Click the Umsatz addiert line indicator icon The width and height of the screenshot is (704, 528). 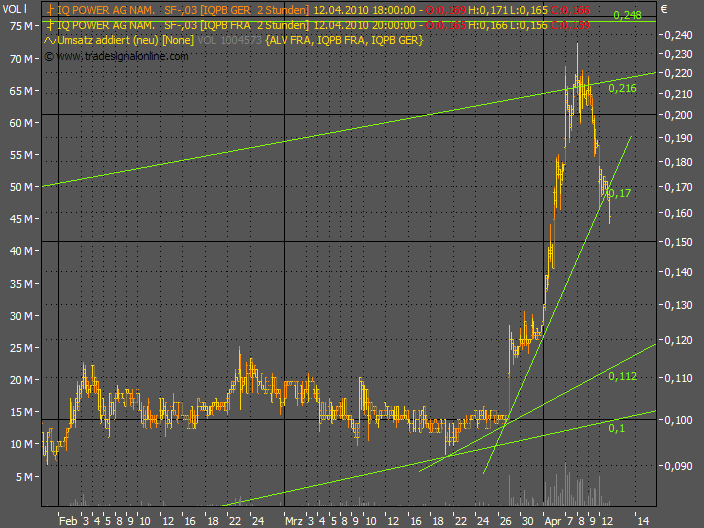[x=51, y=39]
